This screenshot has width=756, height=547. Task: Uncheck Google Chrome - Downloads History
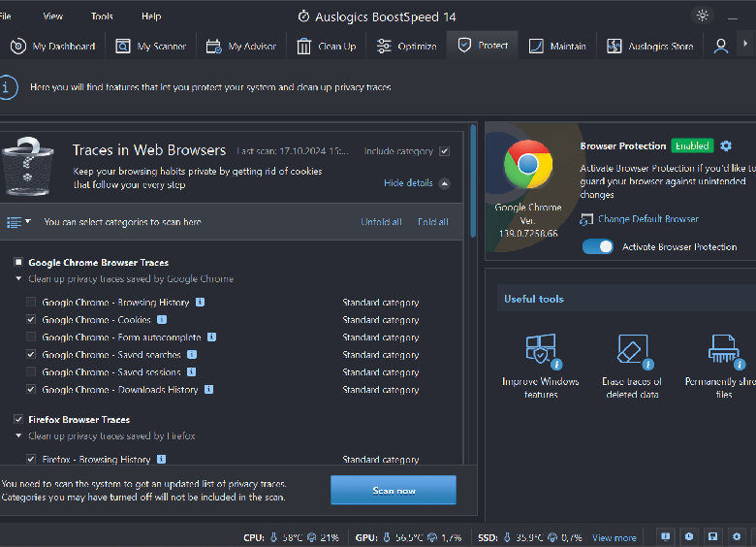coord(31,389)
